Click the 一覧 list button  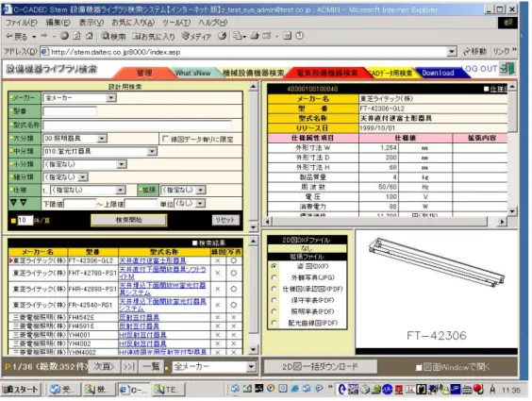click(151, 367)
